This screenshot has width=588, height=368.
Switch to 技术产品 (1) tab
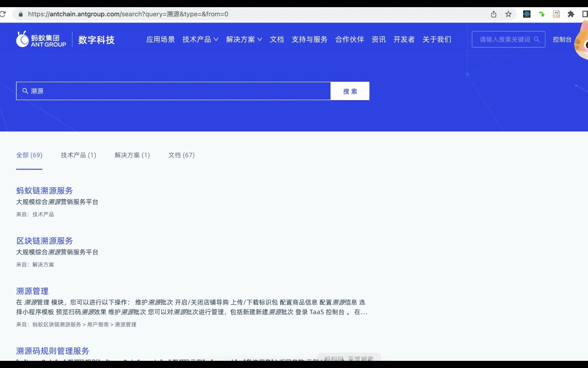pyautogui.click(x=79, y=155)
